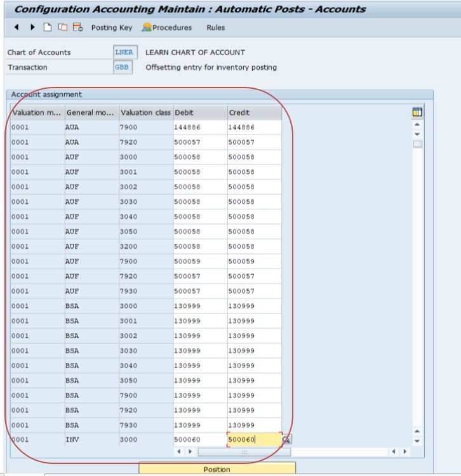Click valuation class 3040 in BSA row
This screenshot has width=461, height=476.
(146, 366)
